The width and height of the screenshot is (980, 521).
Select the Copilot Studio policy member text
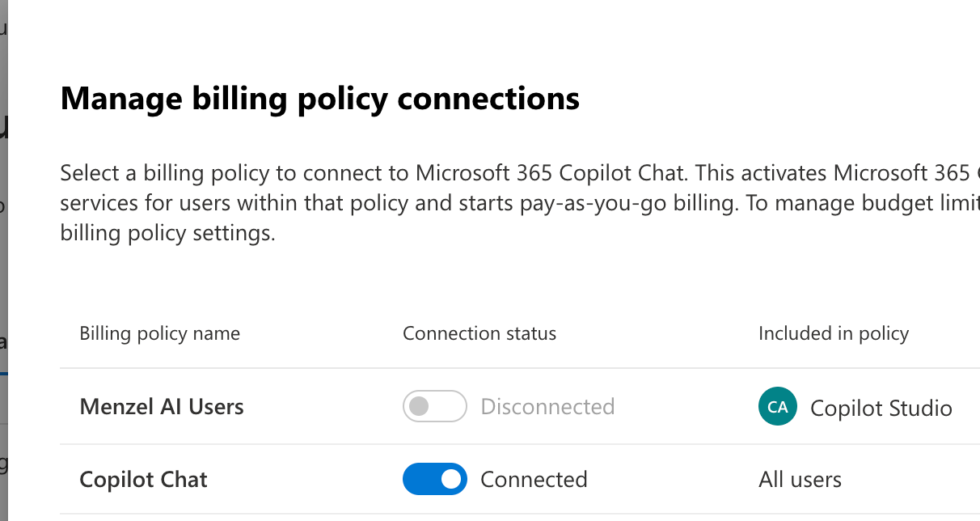pos(881,408)
